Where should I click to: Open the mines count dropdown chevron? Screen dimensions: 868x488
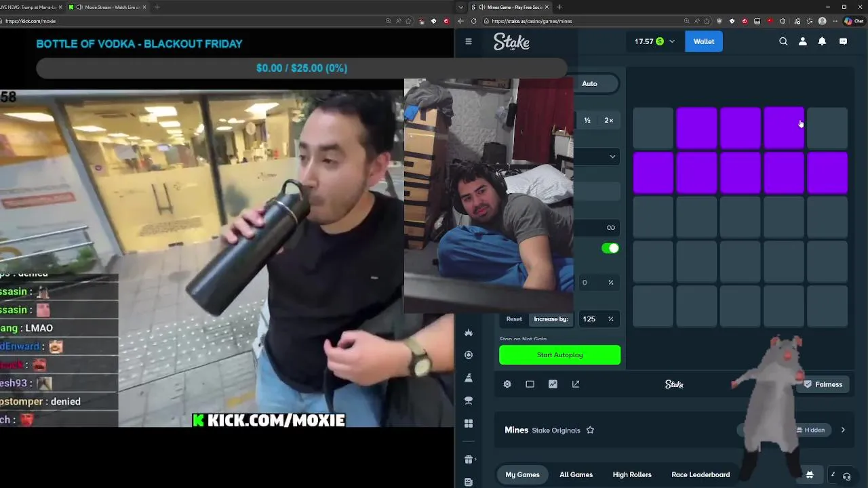pos(612,157)
